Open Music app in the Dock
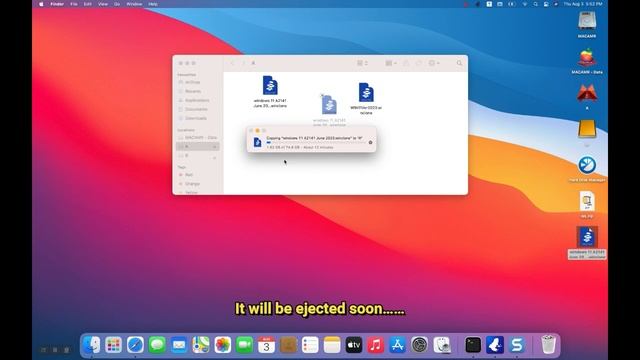Screen dimensions: 640x360 coord(376,345)
